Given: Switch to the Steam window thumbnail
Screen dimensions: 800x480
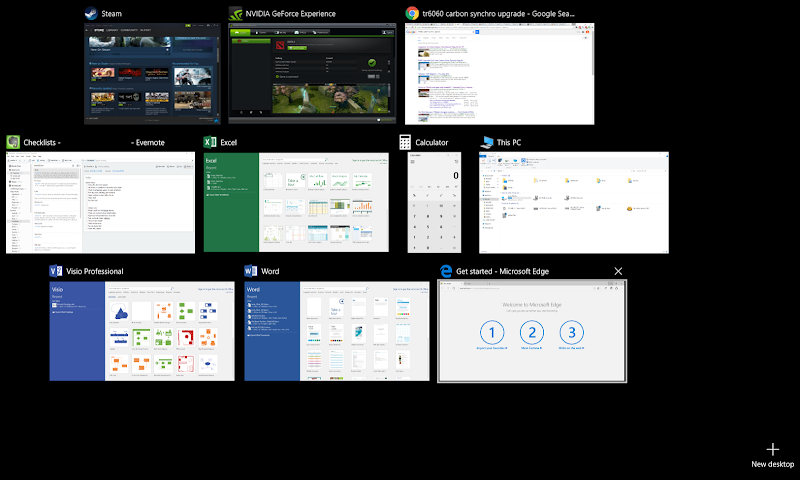Looking at the screenshot, I should click(152, 73).
